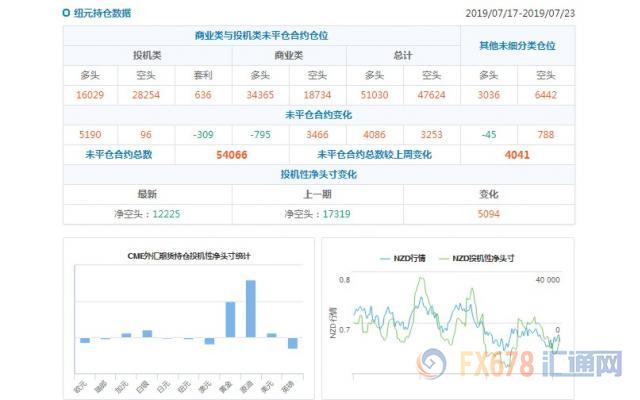Click the 上一期 column header
The width and height of the screenshot is (640, 400).
tap(318, 194)
